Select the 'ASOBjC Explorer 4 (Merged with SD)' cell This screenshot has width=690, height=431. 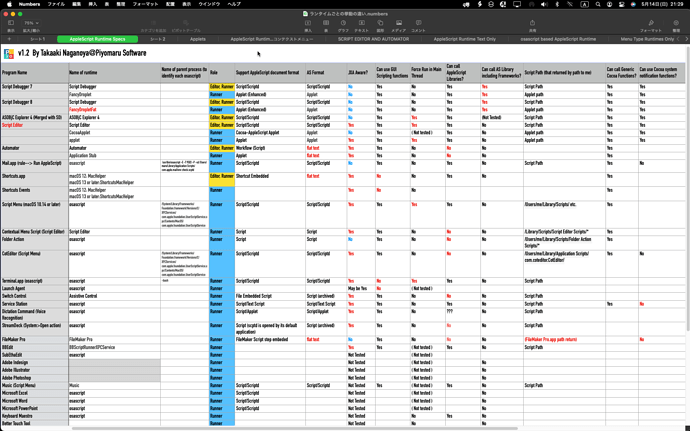pyautogui.click(x=35, y=118)
